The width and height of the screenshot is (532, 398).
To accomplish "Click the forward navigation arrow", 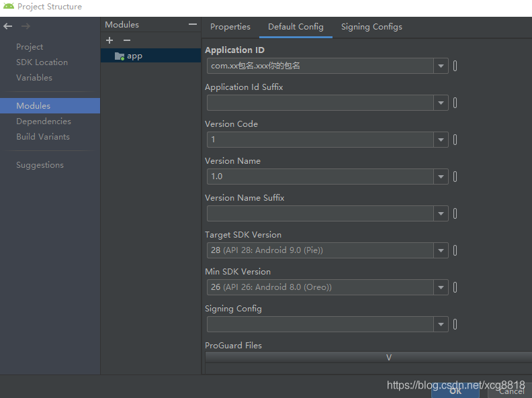I will tap(26, 26).
